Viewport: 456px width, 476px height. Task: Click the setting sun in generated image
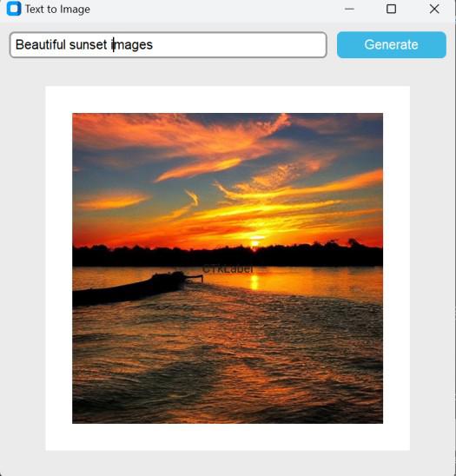pyautogui.click(x=254, y=243)
